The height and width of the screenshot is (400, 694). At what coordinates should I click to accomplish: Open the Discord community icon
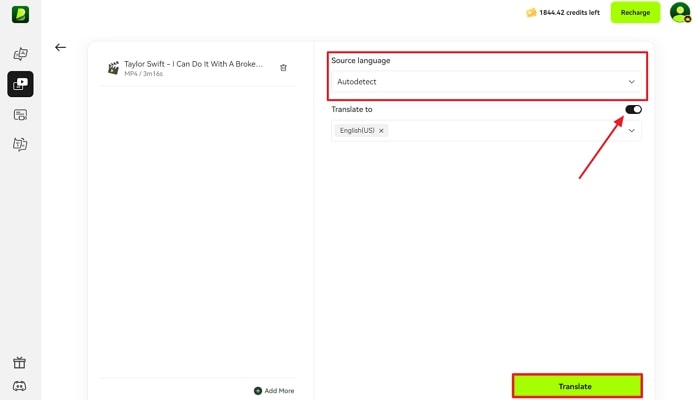[x=20, y=386]
